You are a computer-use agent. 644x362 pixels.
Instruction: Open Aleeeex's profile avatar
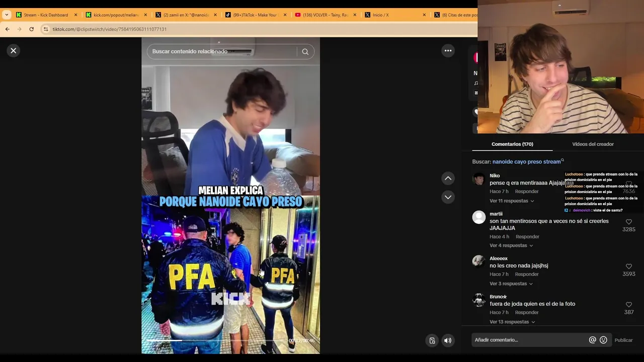[479, 261]
